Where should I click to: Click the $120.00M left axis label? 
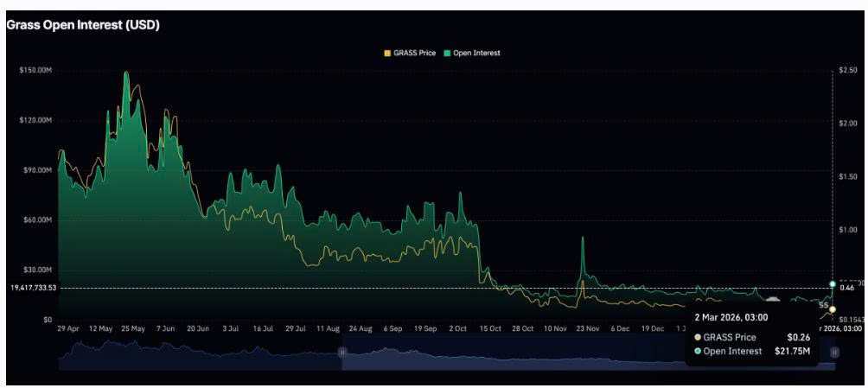(x=37, y=120)
